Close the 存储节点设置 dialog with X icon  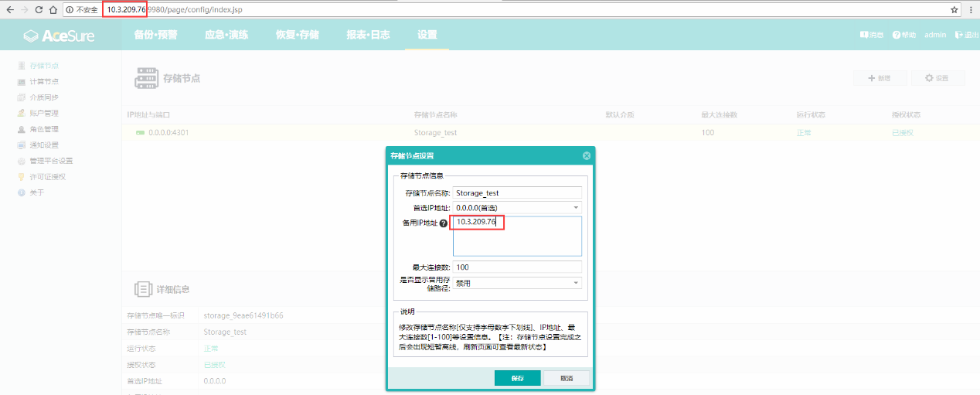(587, 156)
